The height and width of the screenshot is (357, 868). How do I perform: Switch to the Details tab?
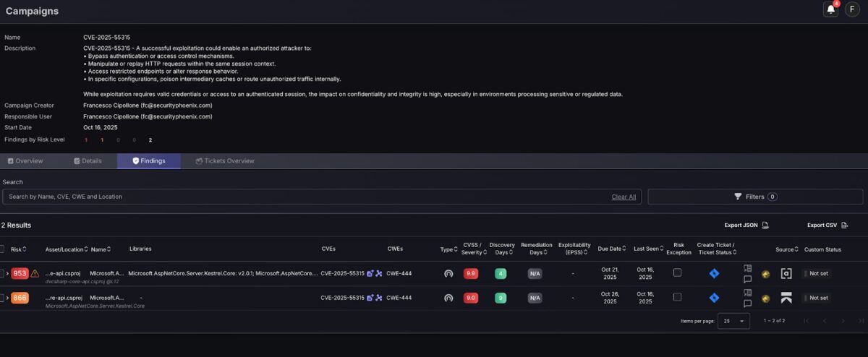(x=88, y=160)
